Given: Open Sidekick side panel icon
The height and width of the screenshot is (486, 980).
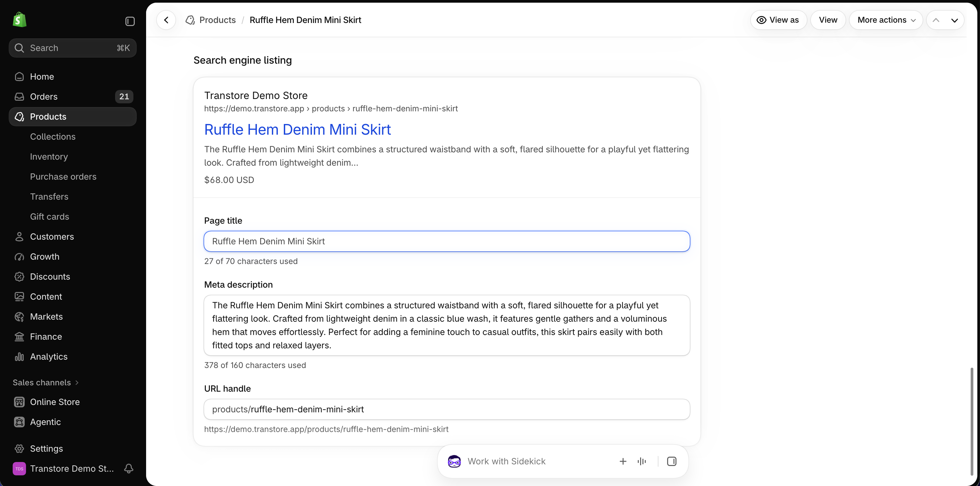Looking at the screenshot, I should (671, 461).
